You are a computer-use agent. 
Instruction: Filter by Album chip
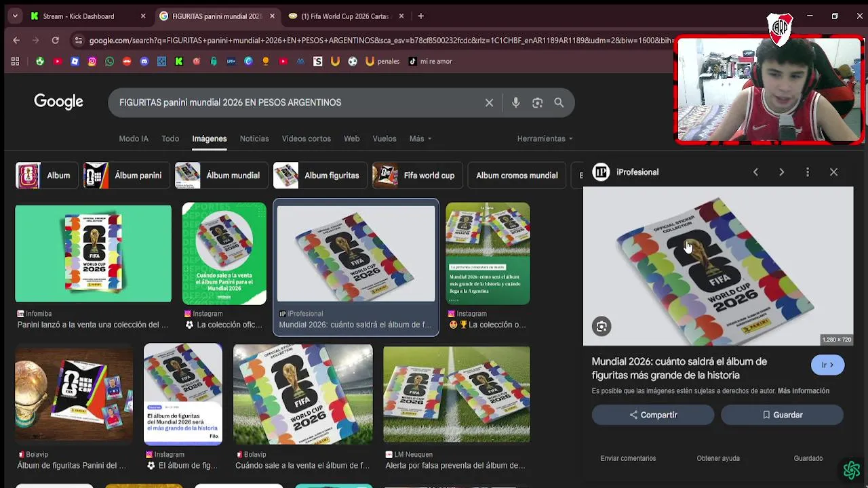(x=45, y=176)
